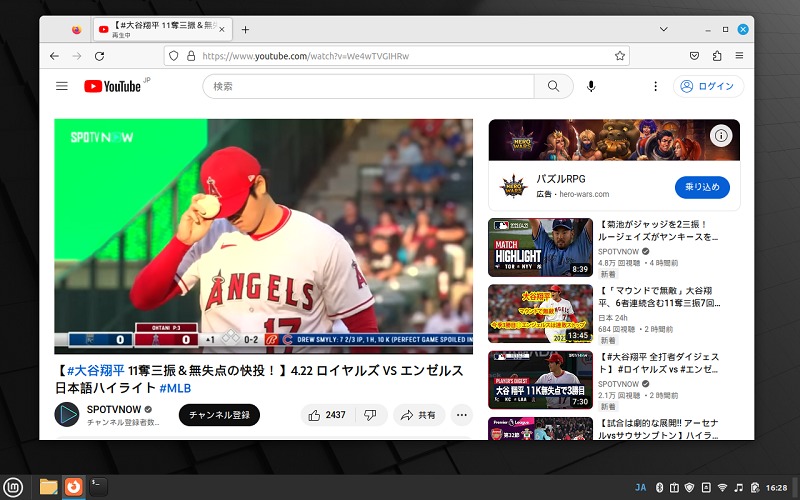Open the パズルRPG ad title

[x=561, y=179]
